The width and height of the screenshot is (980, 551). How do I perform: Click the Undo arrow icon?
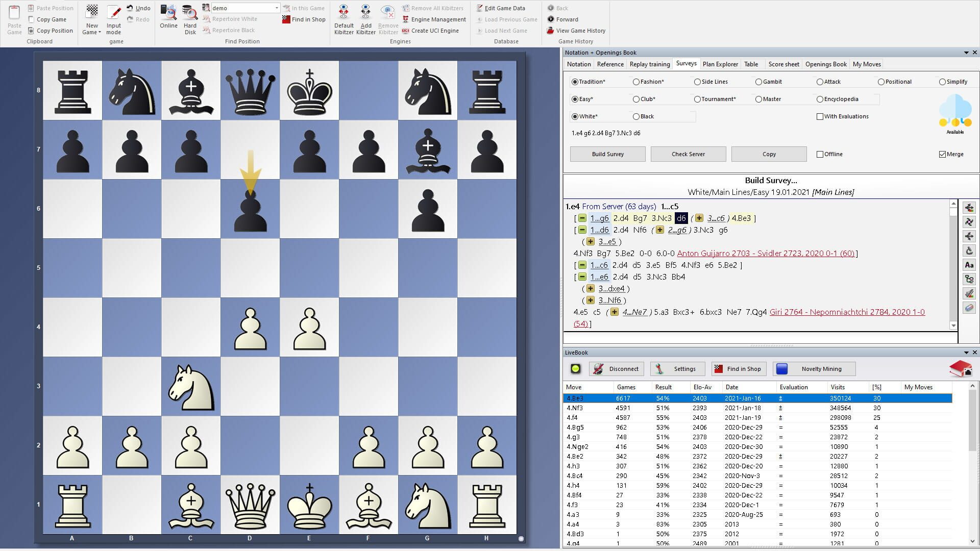tap(130, 8)
